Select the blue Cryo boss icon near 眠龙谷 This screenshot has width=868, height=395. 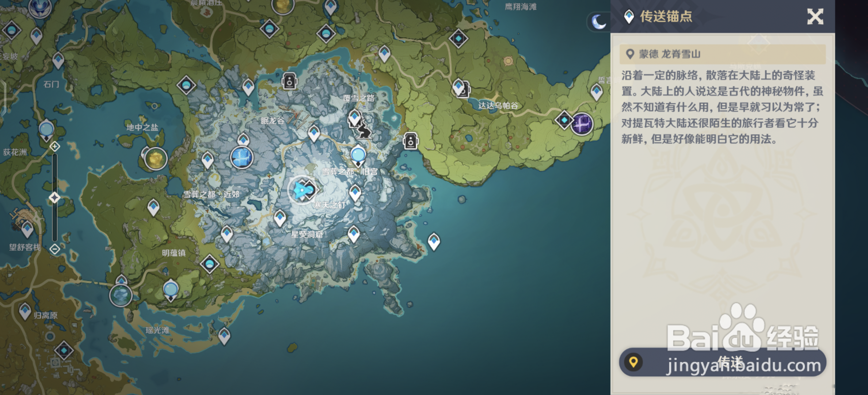[241, 158]
